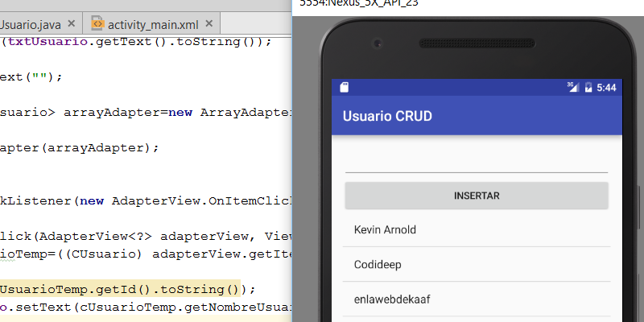The width and height of the screenshot is (644, 322).
Task: Click the Nexus_5X_API_23 emulator title bar
Action: click(x=467, y=3)
